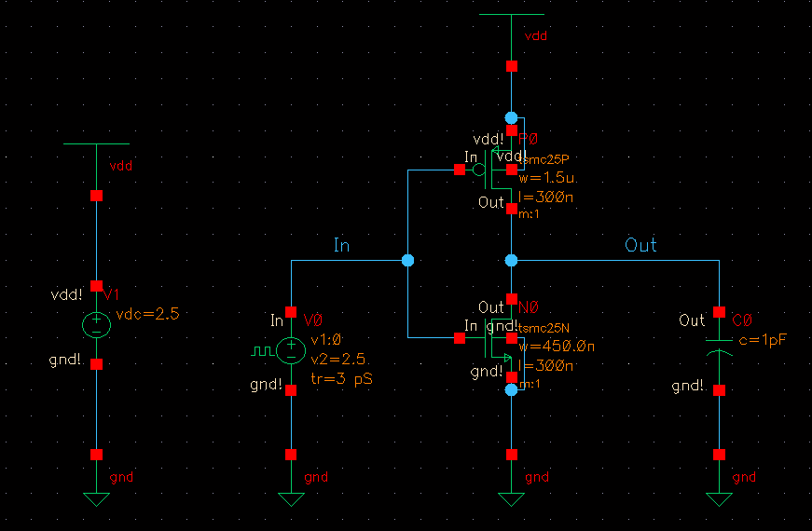Select the V0 pulse voltage source symbol
Viewport: 812px width, 531px height.
291,349
